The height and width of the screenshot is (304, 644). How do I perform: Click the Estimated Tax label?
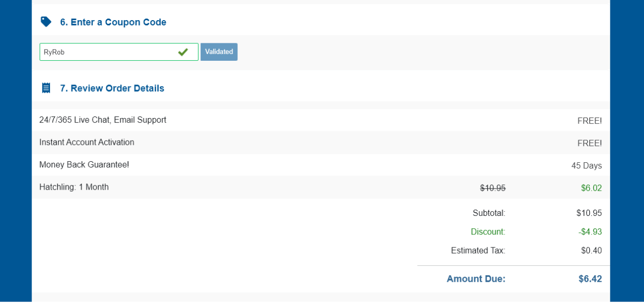tap(478, 251)
